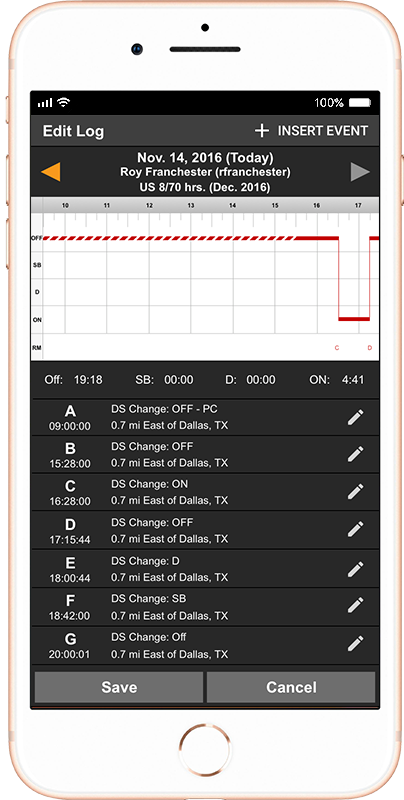Go to previous day with orange arrow

(50, 172)
